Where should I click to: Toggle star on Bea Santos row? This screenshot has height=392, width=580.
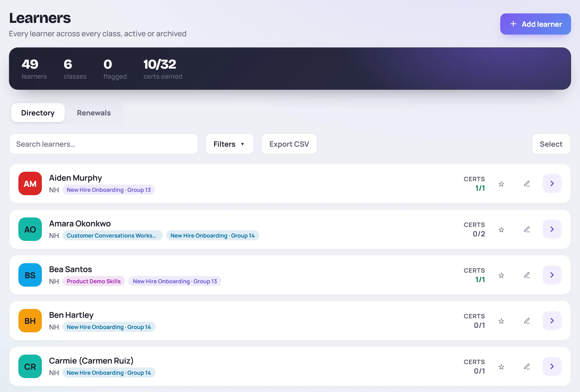[501, 275]
